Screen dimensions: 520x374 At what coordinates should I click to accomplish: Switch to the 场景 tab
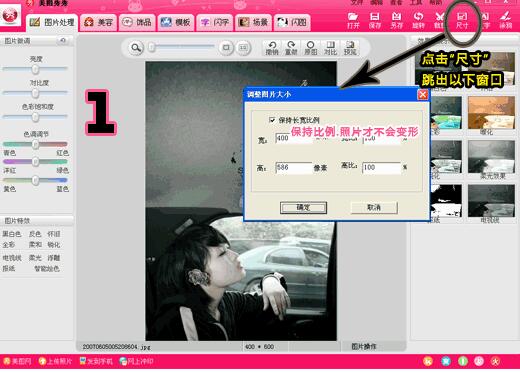[x=253, y=22]
